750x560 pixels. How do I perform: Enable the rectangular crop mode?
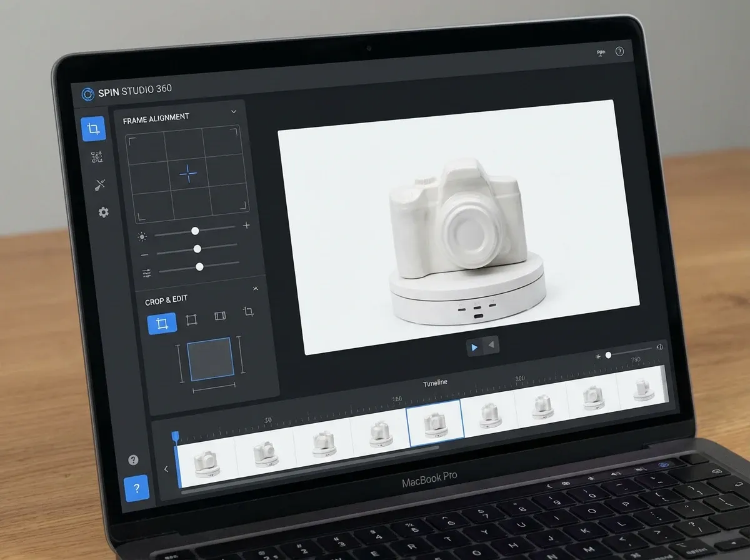click(x=162, y=322)
